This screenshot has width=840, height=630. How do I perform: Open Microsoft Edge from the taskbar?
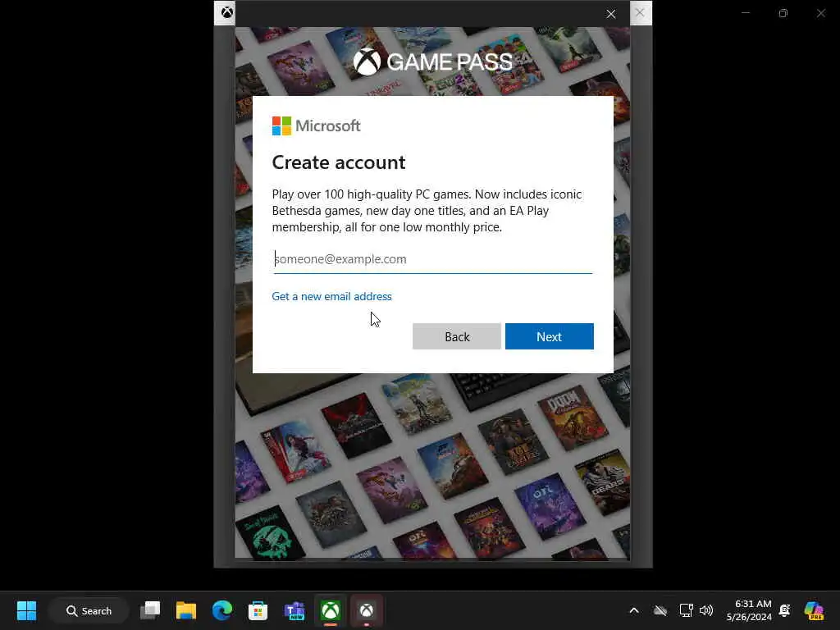[x=221, y=610]
